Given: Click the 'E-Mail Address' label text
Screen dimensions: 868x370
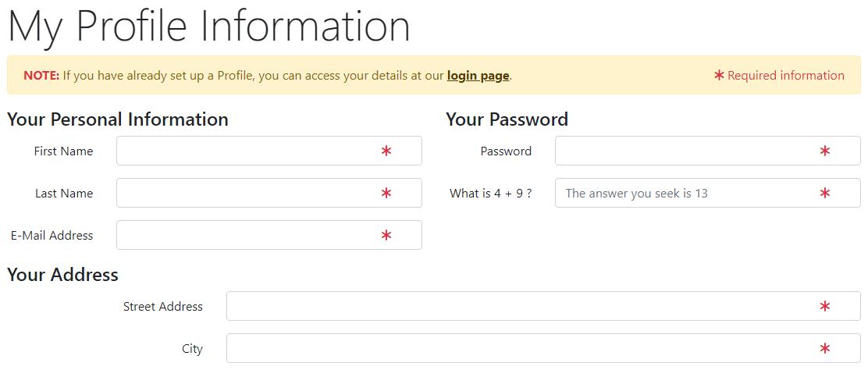Looking at the screenshot, I should coord(52,236).
